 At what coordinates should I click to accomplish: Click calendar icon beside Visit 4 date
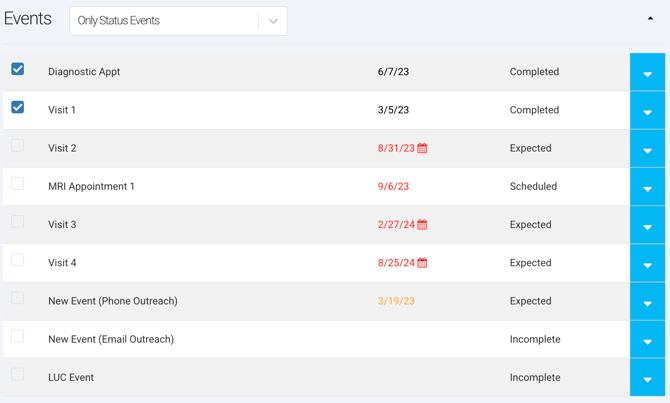pos(422,263)
